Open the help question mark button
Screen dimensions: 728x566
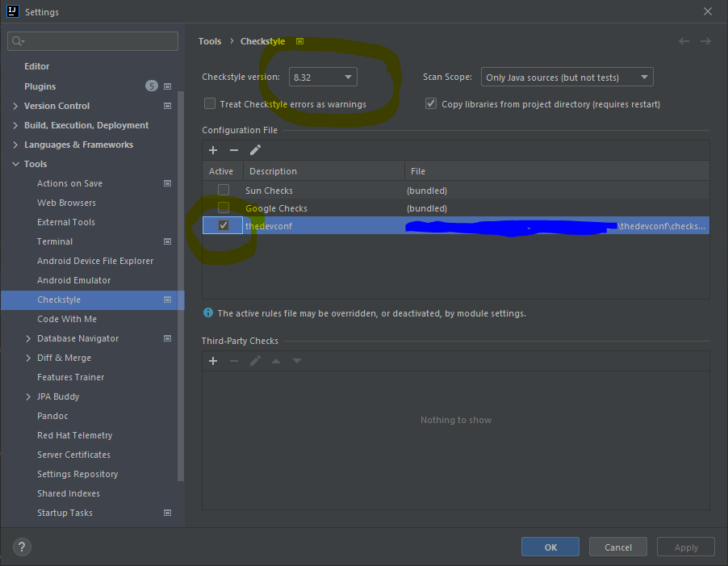(x=22, y=547)
